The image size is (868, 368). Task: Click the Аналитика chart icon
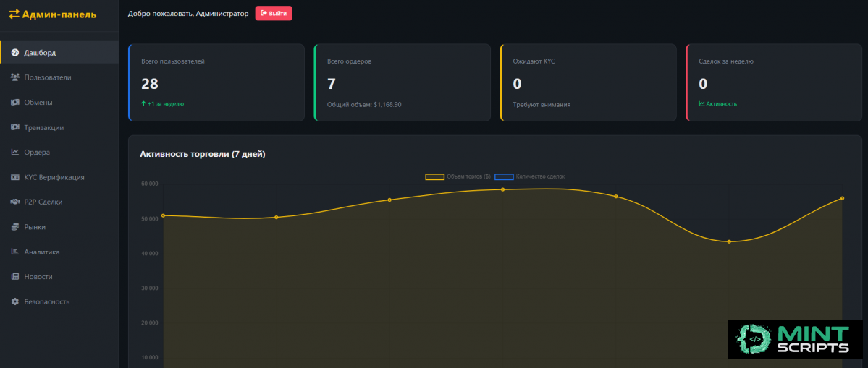(x=15, y=252)
